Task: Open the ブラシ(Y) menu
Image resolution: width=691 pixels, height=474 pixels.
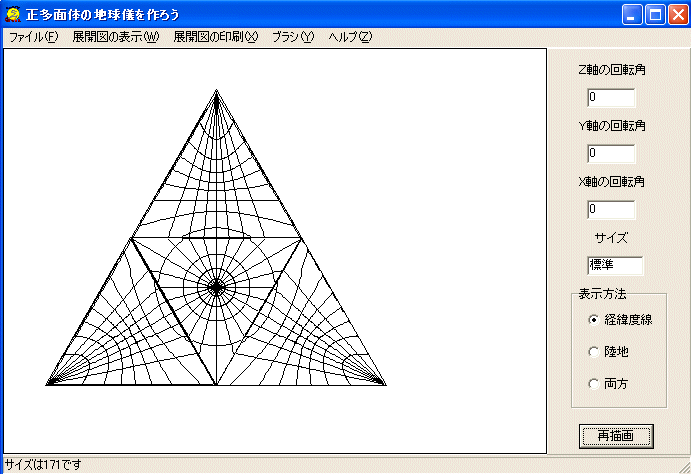Action: [293, 37]
